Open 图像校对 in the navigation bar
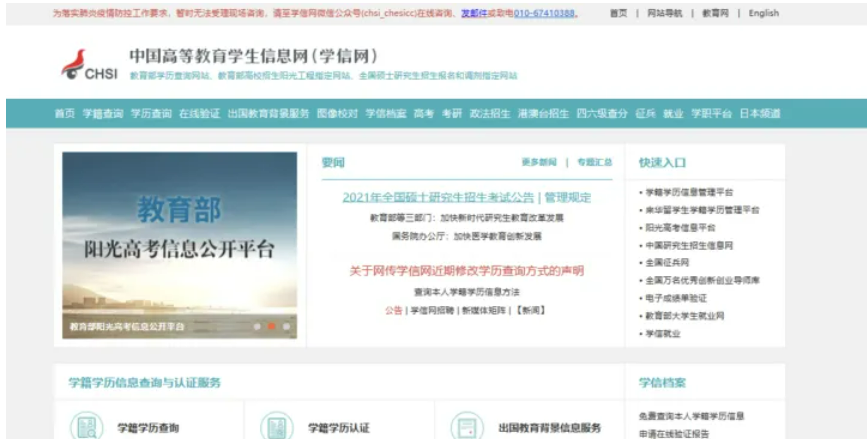Image resolution: width=867 pixels, height=439 pixels. [x=337, y=113]
